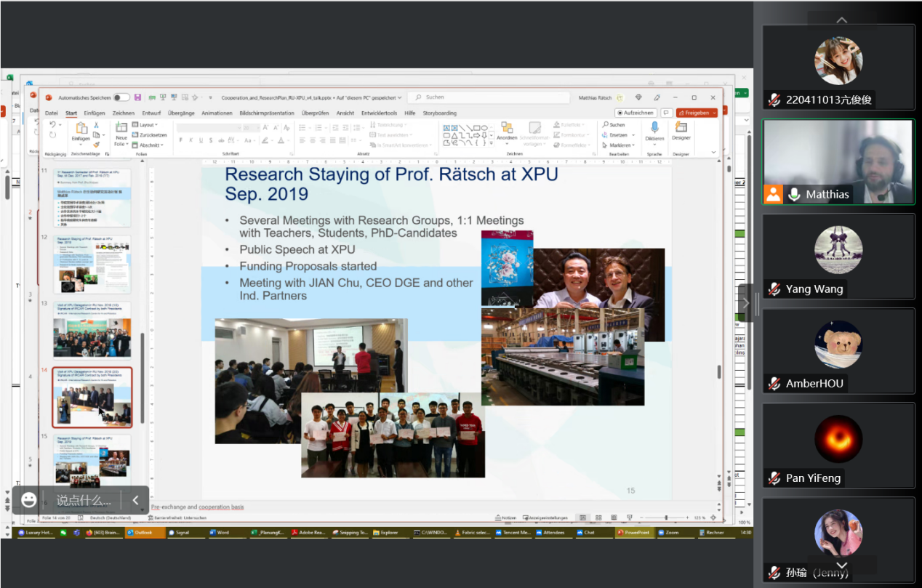922x588 pixels.
Task: Expand the Abschnitt dropdown
Action: [x=149, y=145]
